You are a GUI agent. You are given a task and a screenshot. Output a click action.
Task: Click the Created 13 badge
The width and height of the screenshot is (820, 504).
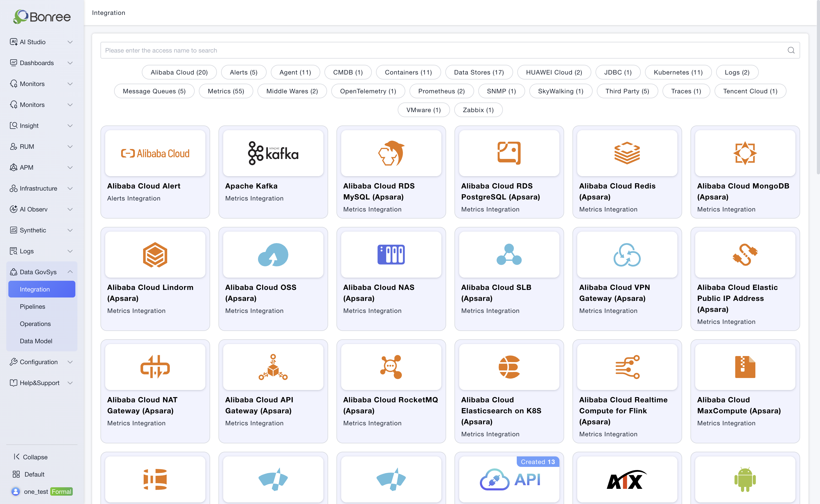click(x=538, y=462)
